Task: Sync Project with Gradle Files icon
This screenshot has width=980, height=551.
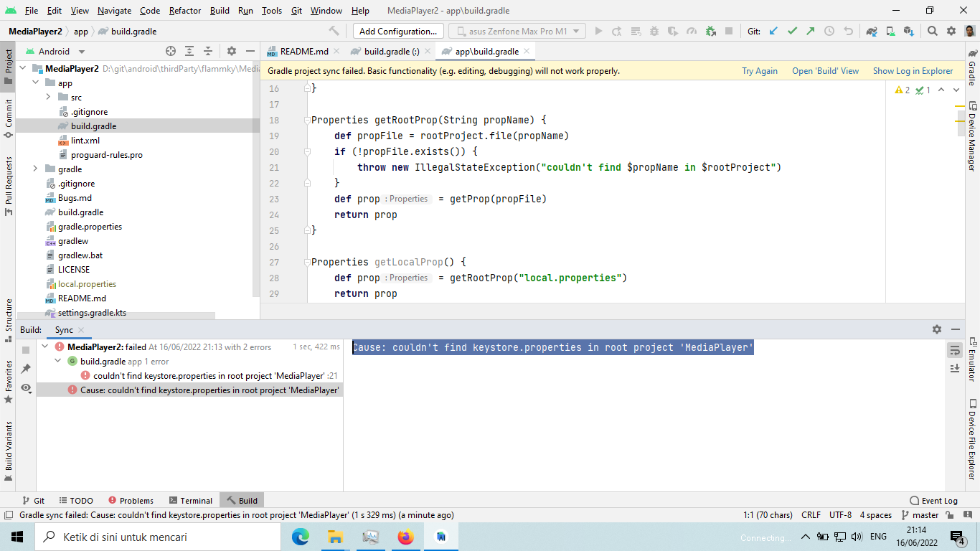Action: click(x=872, y=31)
